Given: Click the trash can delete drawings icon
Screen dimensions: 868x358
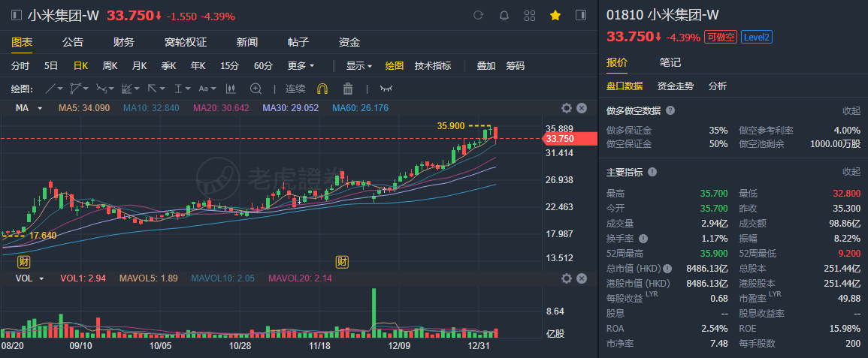Looking at the screenshot, I should point(348,88).
